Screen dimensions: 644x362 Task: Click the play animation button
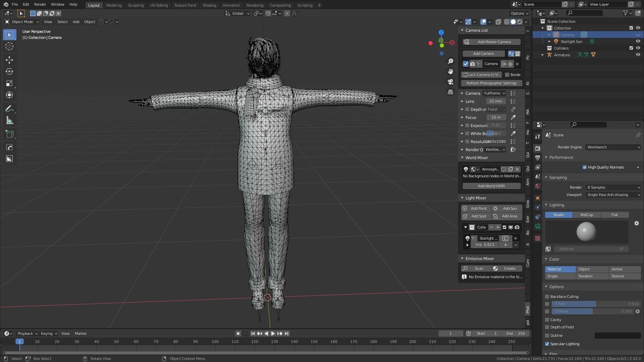click(x=273, y=334)
